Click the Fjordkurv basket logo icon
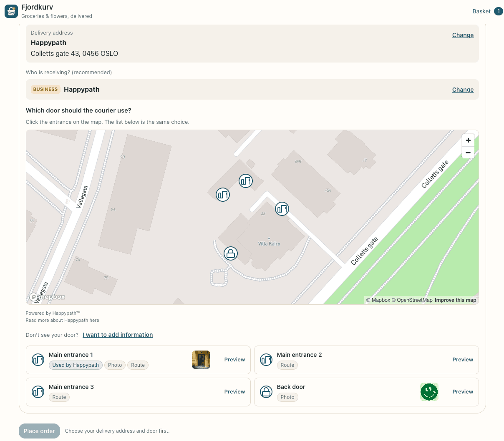The width and height of the screenshot is (504, 441). point(11,11)
